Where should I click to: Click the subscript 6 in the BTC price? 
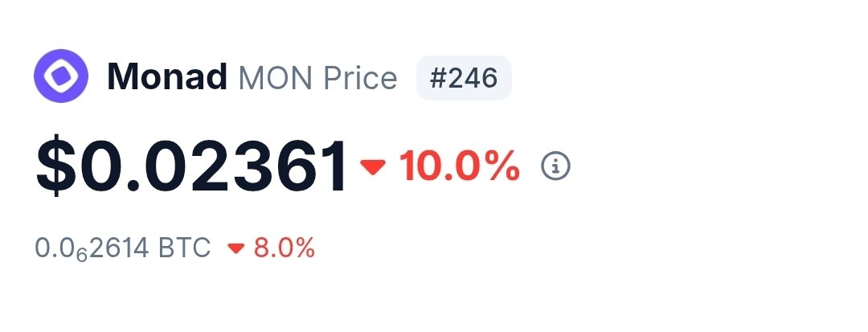[81, 256]
